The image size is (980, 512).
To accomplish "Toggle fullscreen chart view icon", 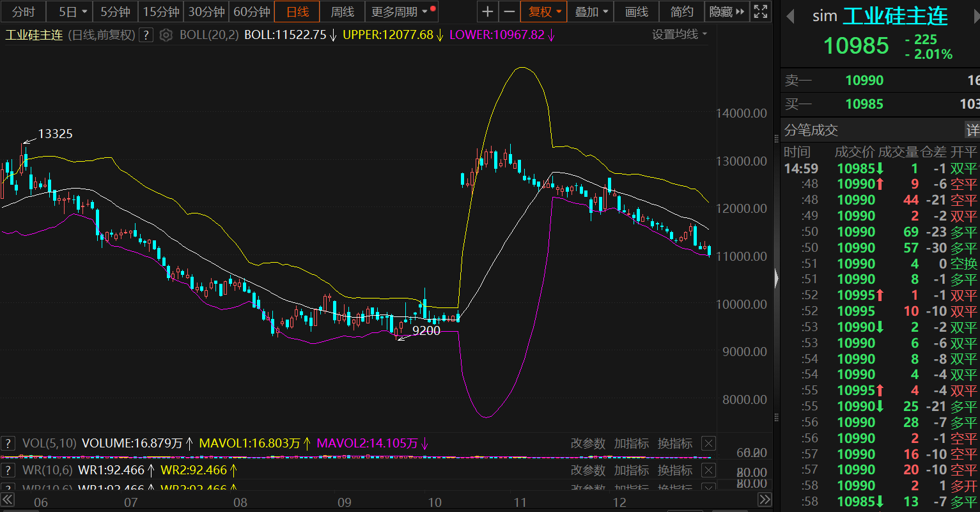I will pyautogui.click(x=760, y=12).
